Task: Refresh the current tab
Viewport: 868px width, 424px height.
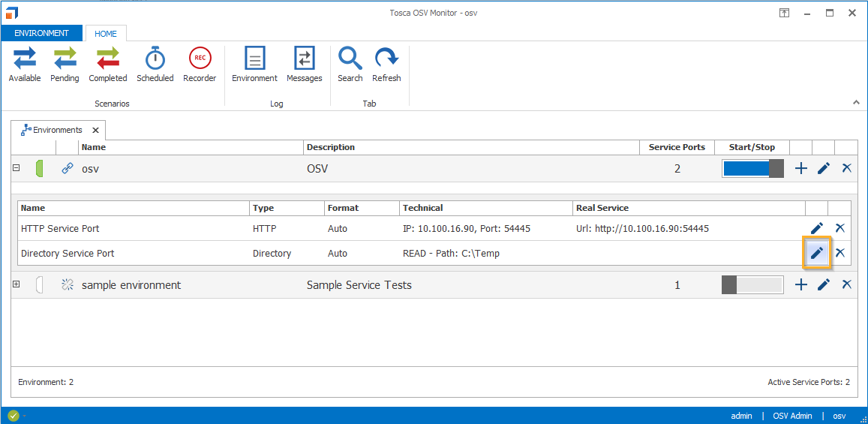Action: 386,64
